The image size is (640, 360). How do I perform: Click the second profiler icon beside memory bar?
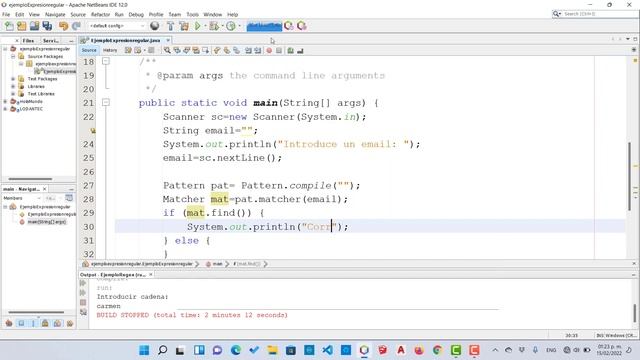(302, 26)
